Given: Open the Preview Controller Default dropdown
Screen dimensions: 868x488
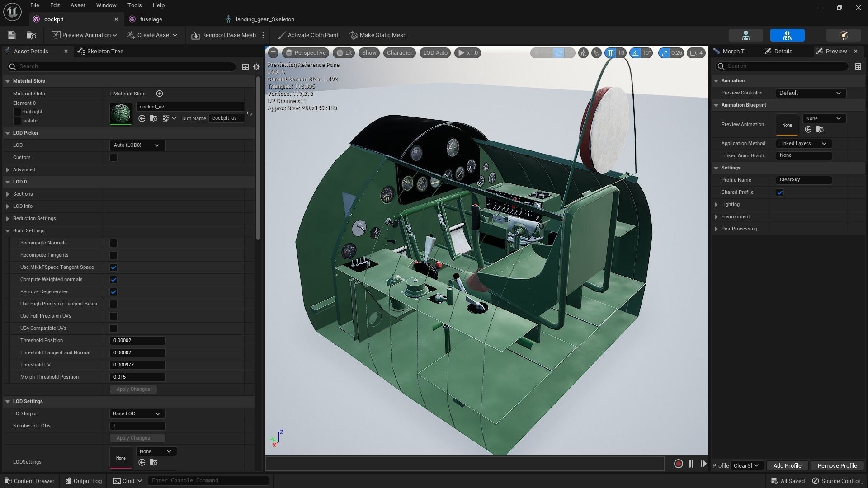Looking at the screenshot, I should click(811, 93).
